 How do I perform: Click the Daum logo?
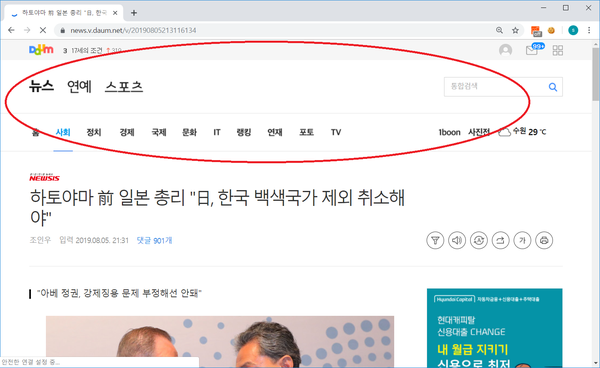[41, 50]
